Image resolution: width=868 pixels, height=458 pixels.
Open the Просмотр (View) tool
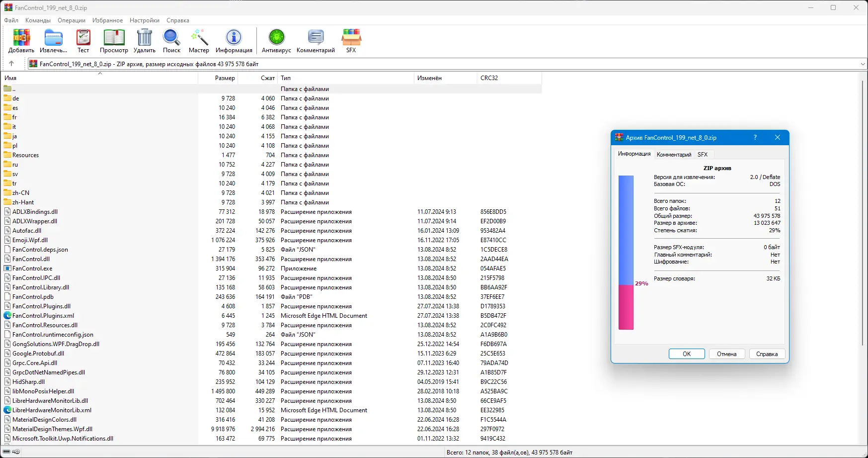pos(114,41)
